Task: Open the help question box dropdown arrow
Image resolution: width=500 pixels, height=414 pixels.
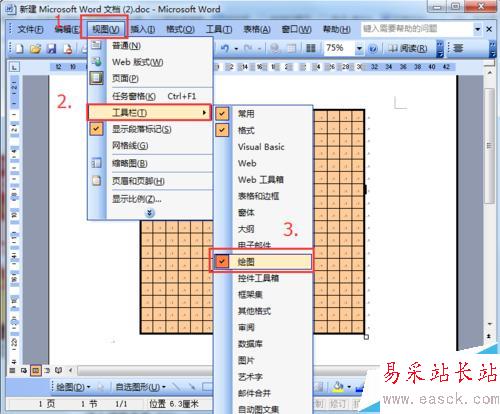Action: 477,29
